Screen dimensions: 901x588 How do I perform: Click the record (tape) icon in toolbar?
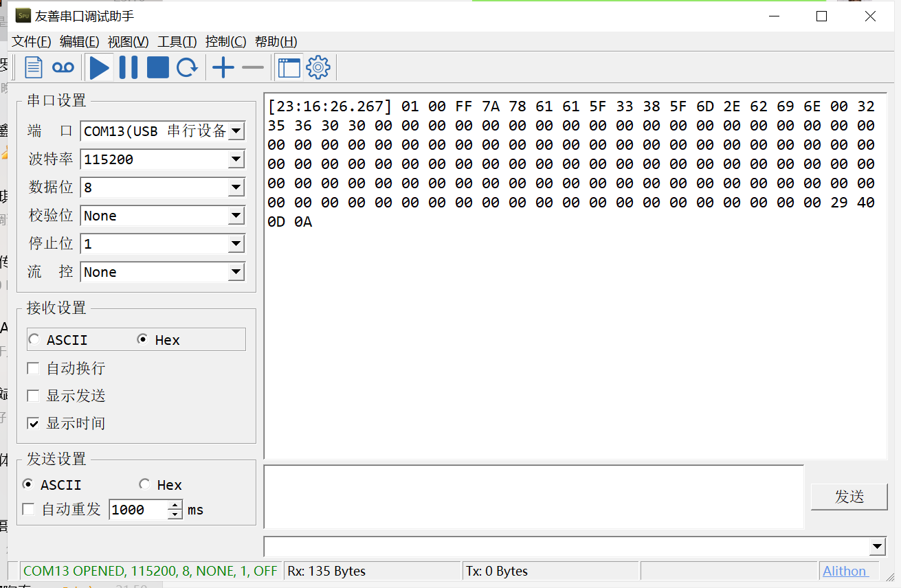coord(63,67)
